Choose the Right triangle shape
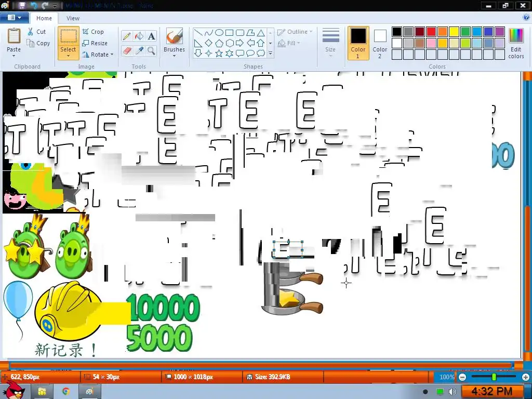532x399 pixels. tap(198, 43)
